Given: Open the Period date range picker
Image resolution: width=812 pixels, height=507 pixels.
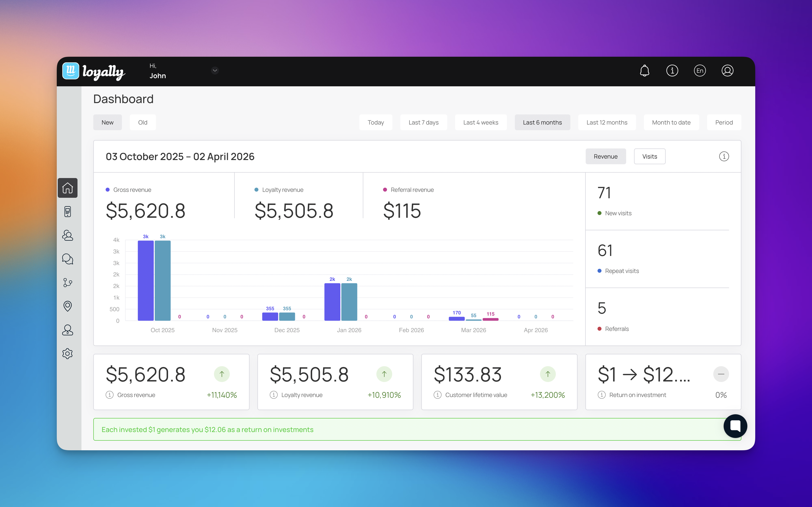Looking at the screenshot, I should tap(724, 122).
